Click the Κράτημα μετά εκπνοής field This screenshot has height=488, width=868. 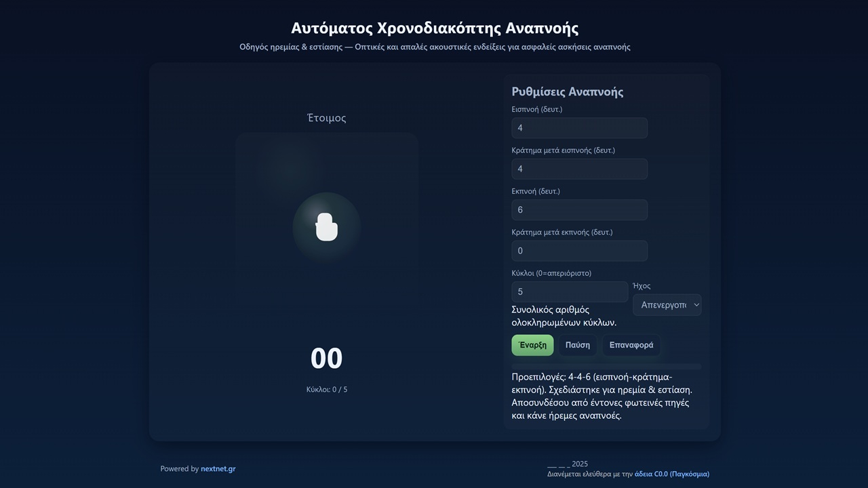coord(579,250)
